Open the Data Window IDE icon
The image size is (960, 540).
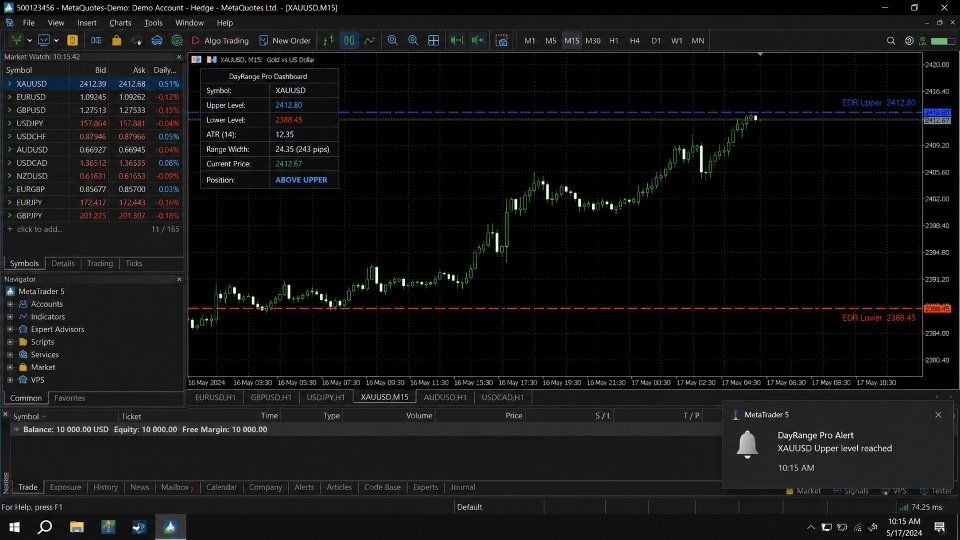coord(96,40)
